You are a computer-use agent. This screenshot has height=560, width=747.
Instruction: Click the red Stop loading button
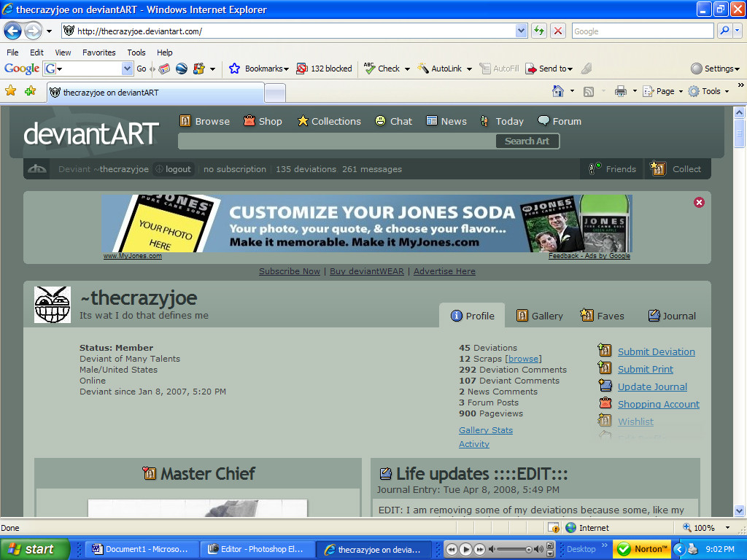click(558, 31)
